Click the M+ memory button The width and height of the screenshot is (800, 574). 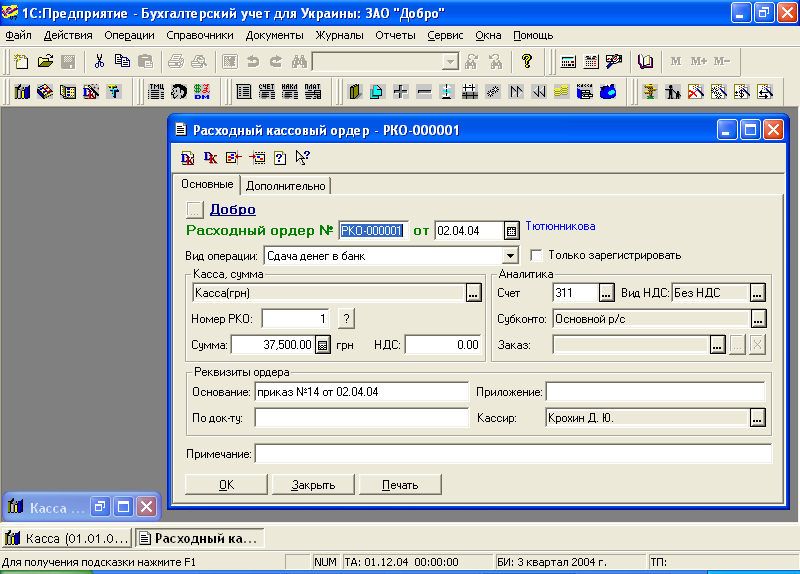pos(698,62)
